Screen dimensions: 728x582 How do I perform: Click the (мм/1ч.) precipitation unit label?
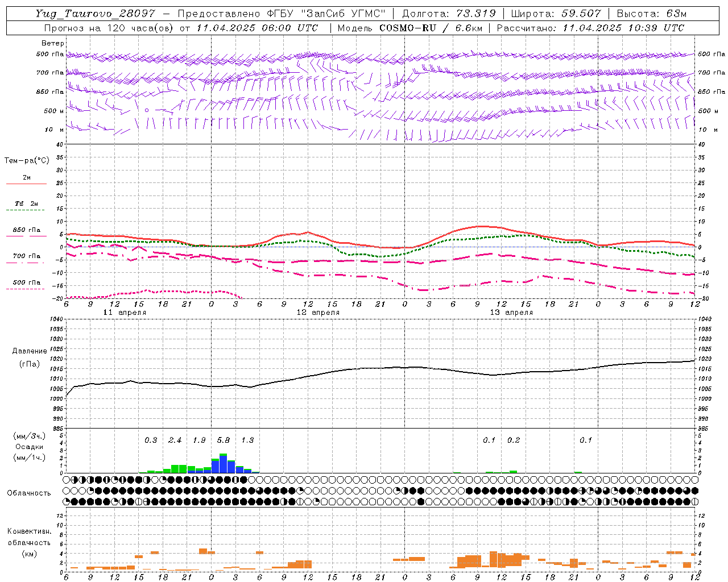coord(30,457)
